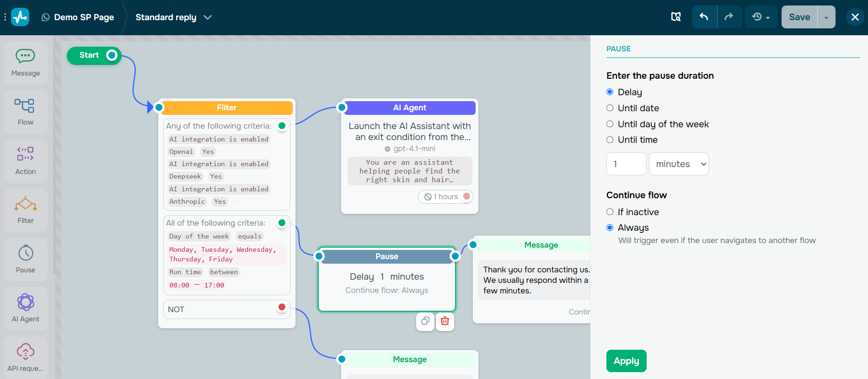Viewport: 868px width, 379px height.
Task: Click the Pause block output connector
Action: [455, 256]
